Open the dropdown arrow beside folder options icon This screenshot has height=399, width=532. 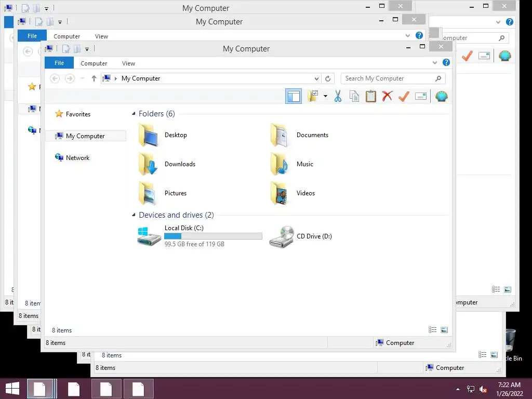[325, 96]
